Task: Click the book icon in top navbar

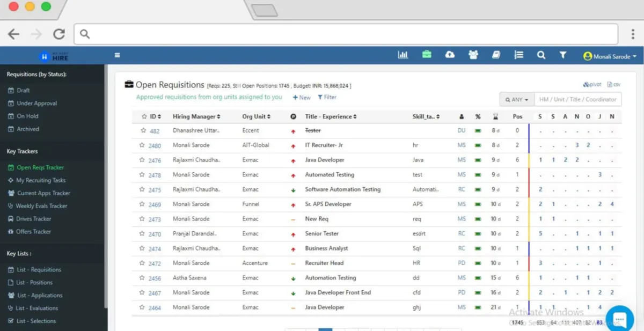Action: click(496, 55)
